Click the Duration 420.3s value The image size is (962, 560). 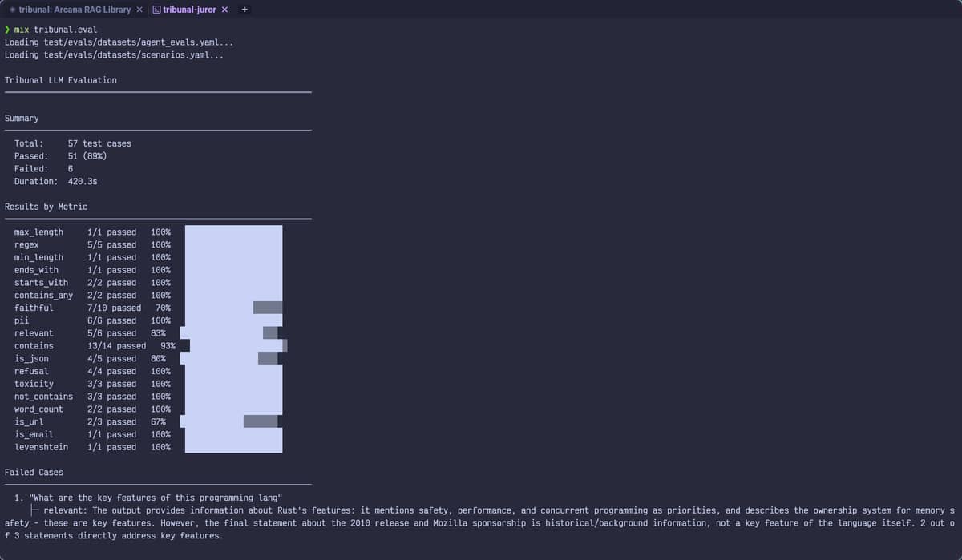(x=83, y=182)
